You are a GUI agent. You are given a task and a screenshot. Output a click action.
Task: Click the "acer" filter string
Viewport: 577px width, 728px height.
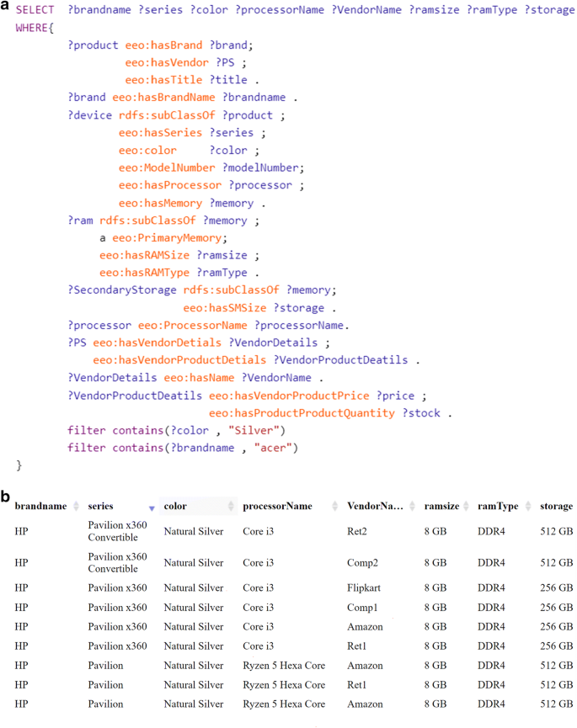tap(273, 448)
